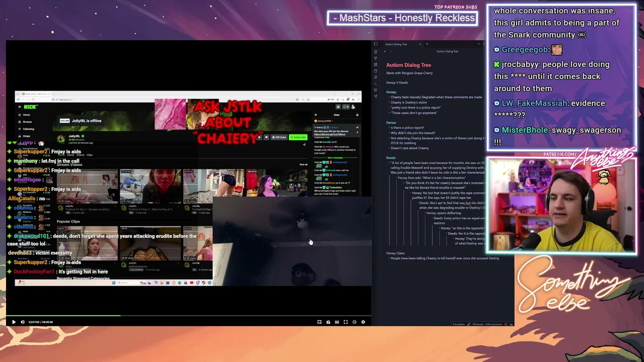Viewport: 644px width, 362px height.
Task: Switch to the About tab on JollyIRL's channel
Action: 70,155
